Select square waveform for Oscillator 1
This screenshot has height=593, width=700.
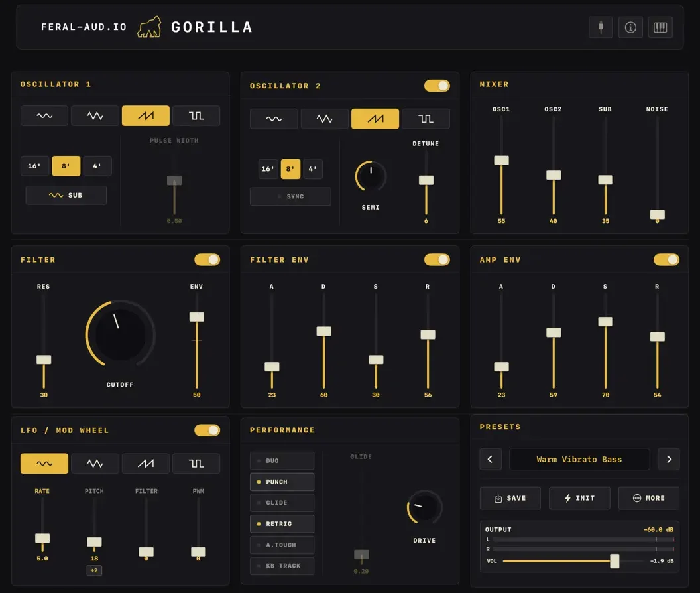point(196,115)
